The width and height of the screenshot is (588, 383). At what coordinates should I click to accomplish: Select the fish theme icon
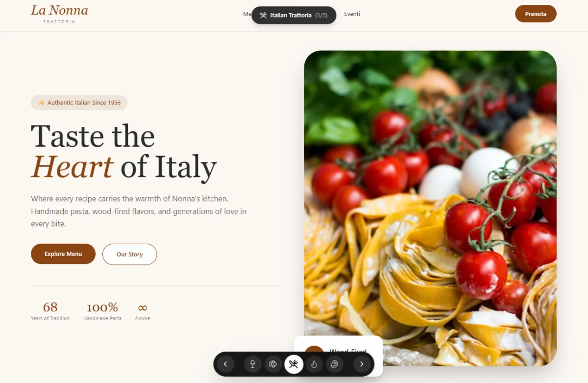pyautogui.click(x=273, y=364)
